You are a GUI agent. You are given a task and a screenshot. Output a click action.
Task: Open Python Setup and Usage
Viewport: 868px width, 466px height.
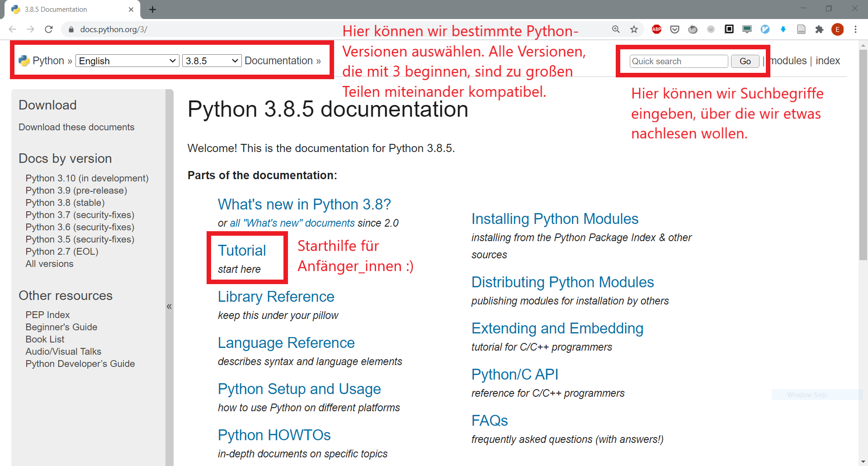coord(299,389)
